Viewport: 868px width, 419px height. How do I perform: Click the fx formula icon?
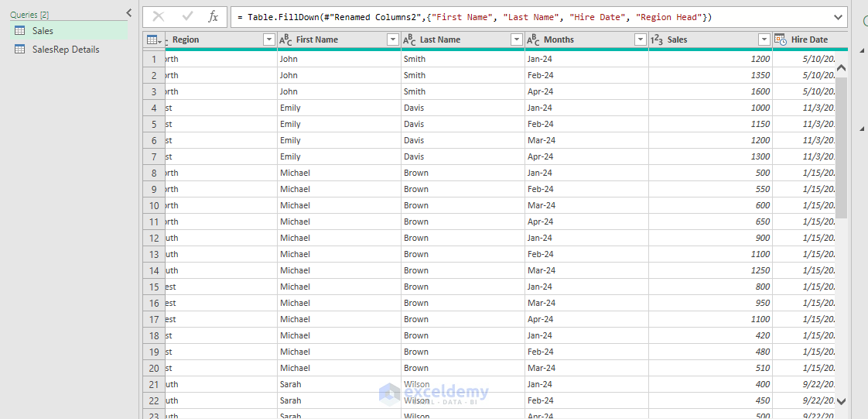click(x=213, y=17)
